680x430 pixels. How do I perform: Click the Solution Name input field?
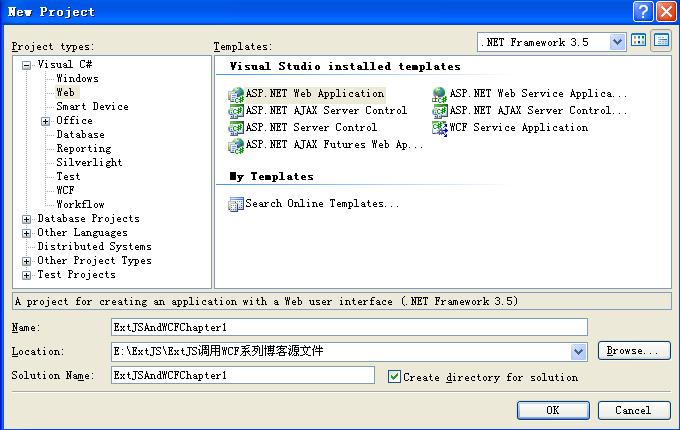pos(243,375)
